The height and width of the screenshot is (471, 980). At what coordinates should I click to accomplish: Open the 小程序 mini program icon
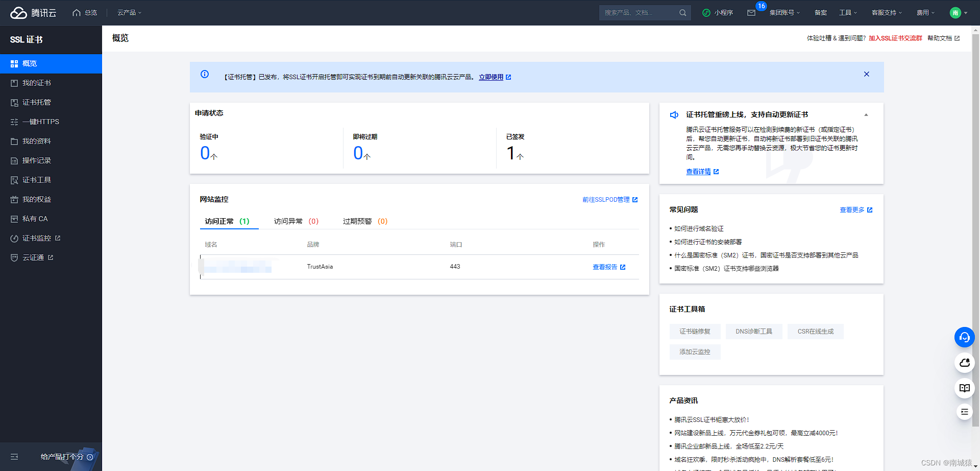coord(718,12)
